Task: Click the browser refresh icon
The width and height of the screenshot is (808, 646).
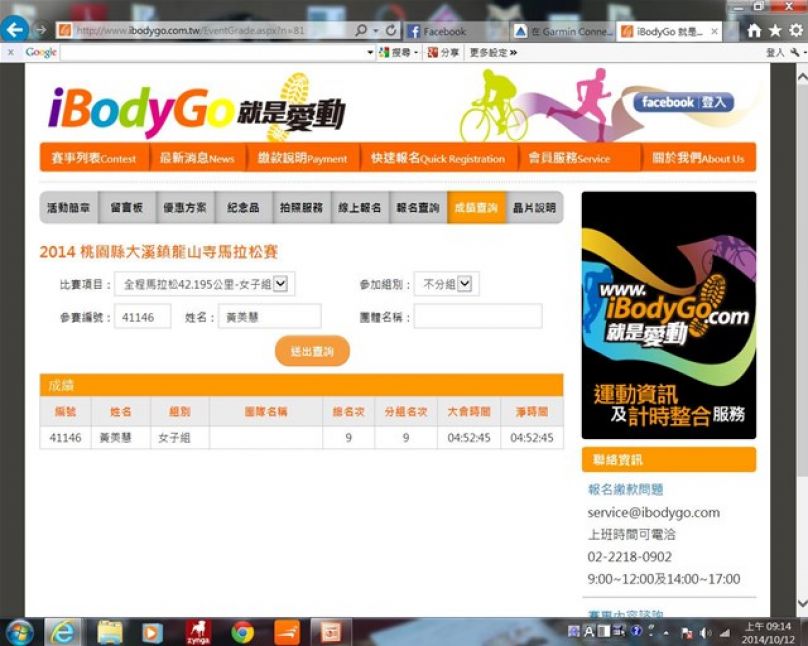Action: [391, 31]
